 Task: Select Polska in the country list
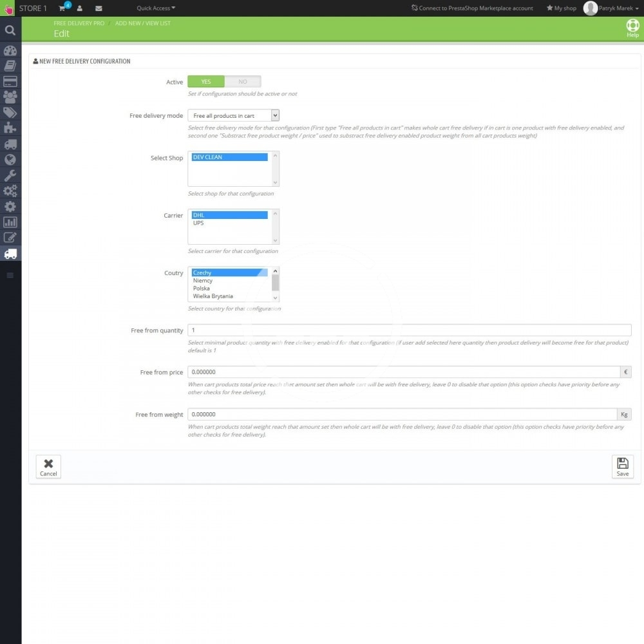coord(202,289)
